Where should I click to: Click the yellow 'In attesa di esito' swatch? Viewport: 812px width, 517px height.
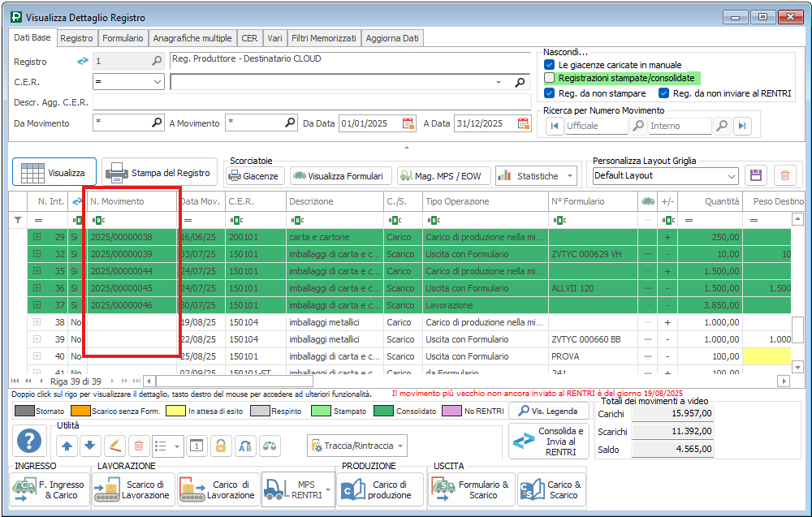[175, 411]
